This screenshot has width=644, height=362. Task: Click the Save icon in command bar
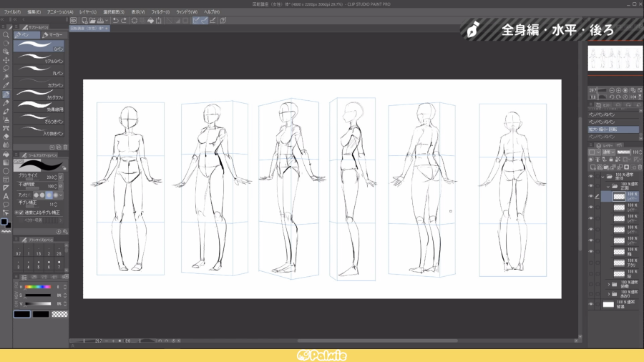pos(100,21)
